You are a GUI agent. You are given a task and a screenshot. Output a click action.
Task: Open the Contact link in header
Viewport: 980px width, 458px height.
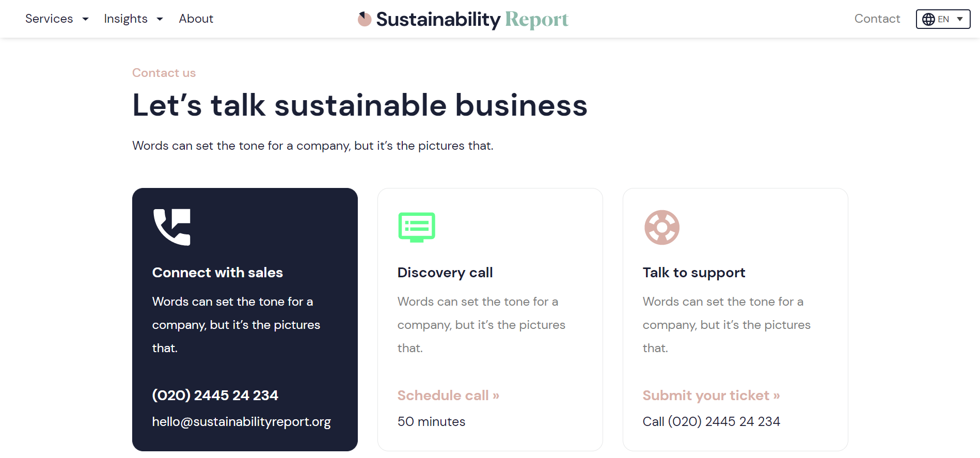point(877,19)
